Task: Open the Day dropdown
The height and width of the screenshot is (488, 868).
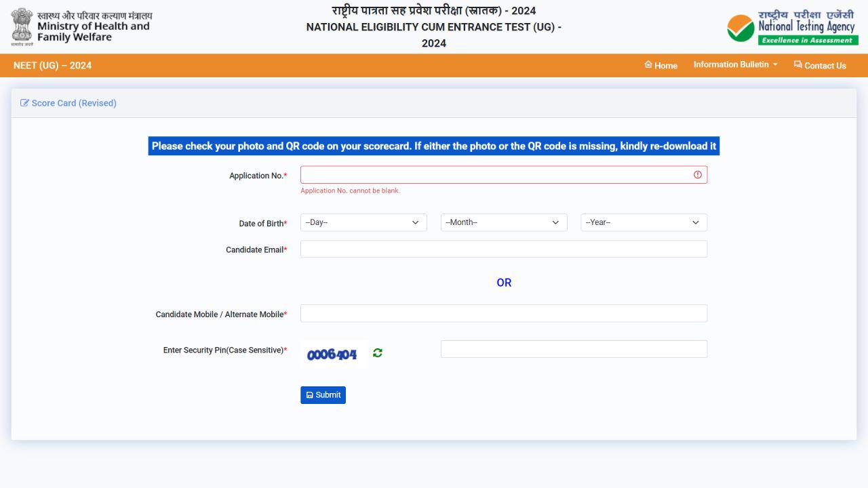Action: point(363,222)
